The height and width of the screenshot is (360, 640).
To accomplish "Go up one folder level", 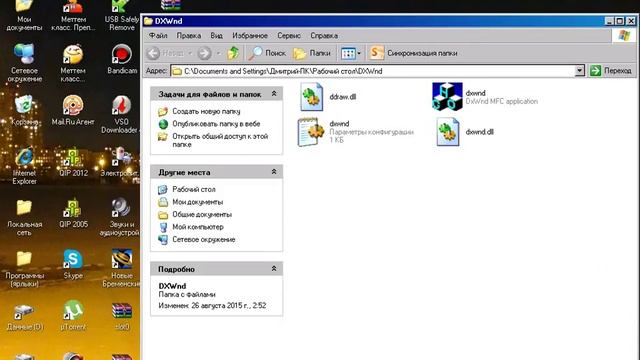I will tap(233, 53).
